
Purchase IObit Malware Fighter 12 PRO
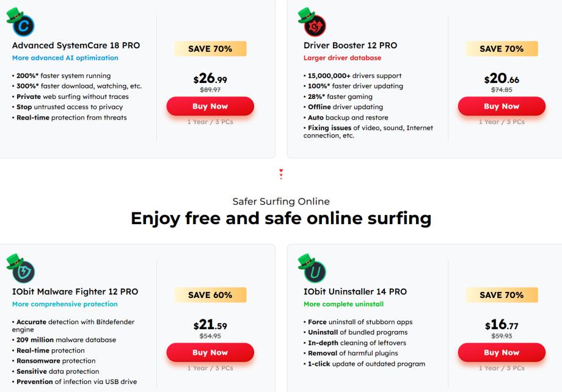[x=210, y=352]
